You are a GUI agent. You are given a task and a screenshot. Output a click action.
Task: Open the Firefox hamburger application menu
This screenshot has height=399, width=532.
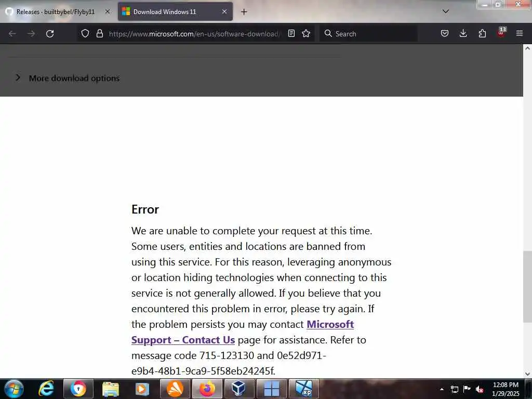pyautogui.click(x=520, y=33)
